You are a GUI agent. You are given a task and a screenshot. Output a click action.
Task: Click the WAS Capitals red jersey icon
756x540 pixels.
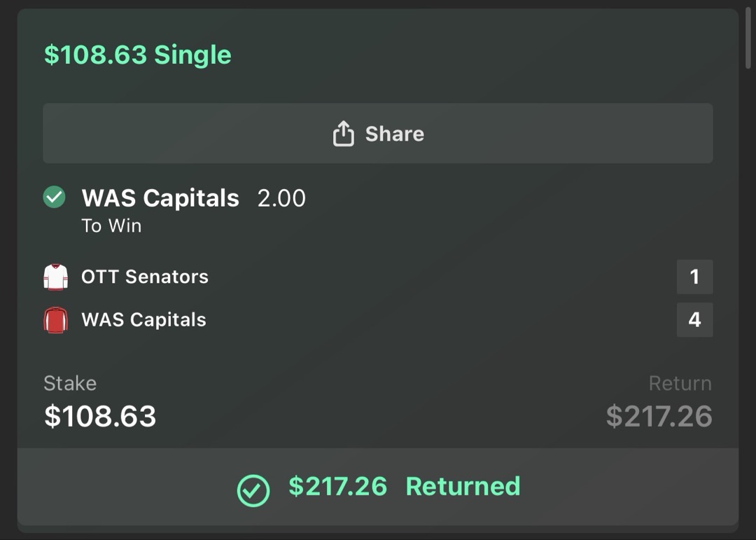point(55,319)
